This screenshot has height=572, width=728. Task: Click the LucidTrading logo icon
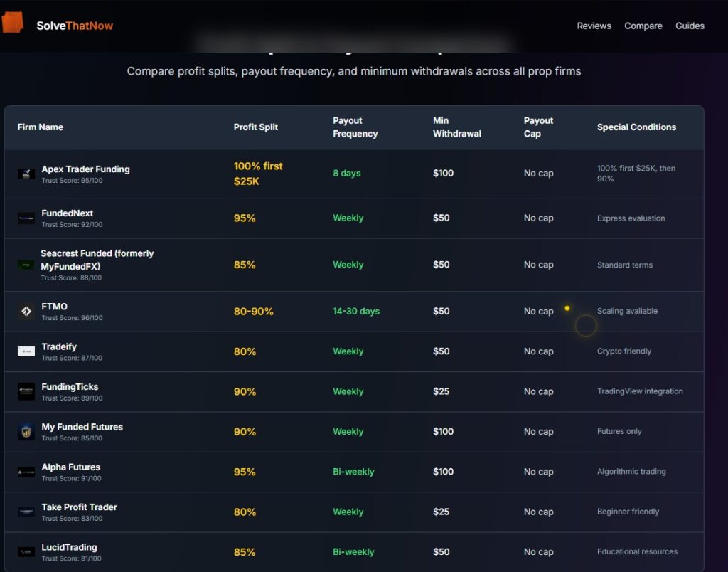tap(26, 551)
